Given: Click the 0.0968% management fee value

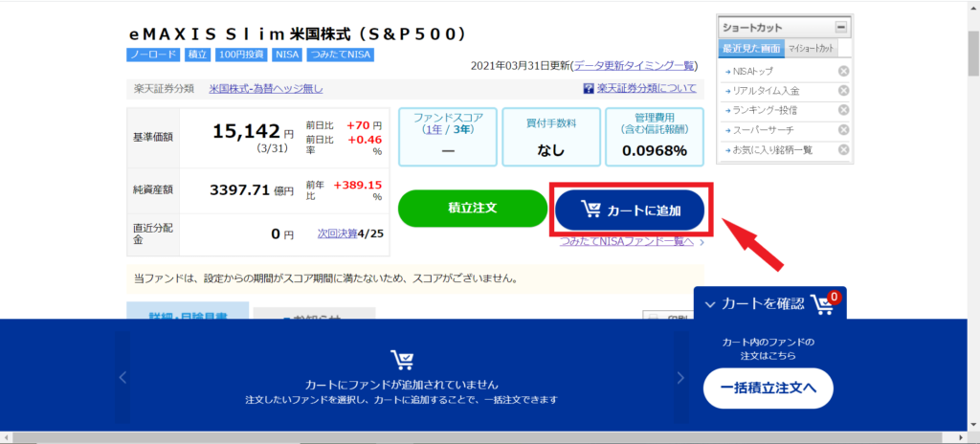Looking at the screenshot, I should pos(655,150).
